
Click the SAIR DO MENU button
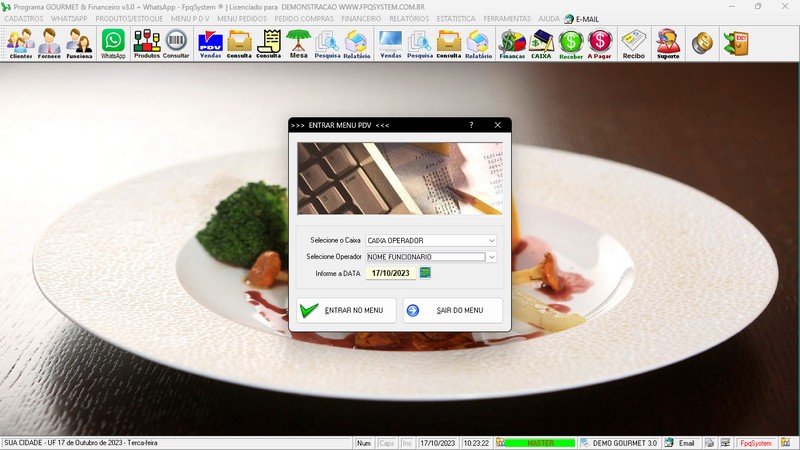[x=453, y=310]
